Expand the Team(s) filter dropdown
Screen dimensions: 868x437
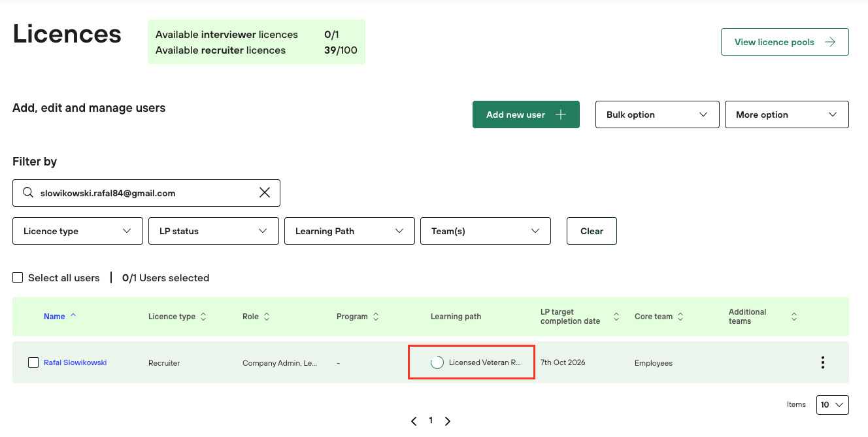click(x=485, y=231)
